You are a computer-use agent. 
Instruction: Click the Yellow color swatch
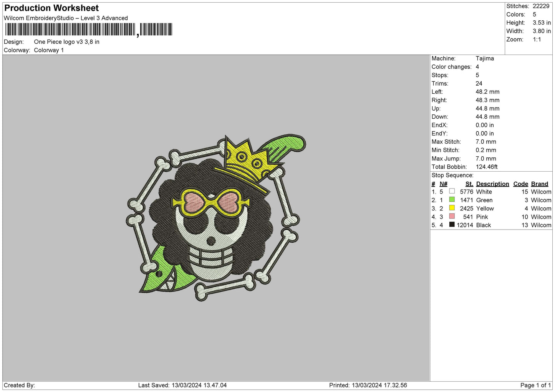coord(452,208)
